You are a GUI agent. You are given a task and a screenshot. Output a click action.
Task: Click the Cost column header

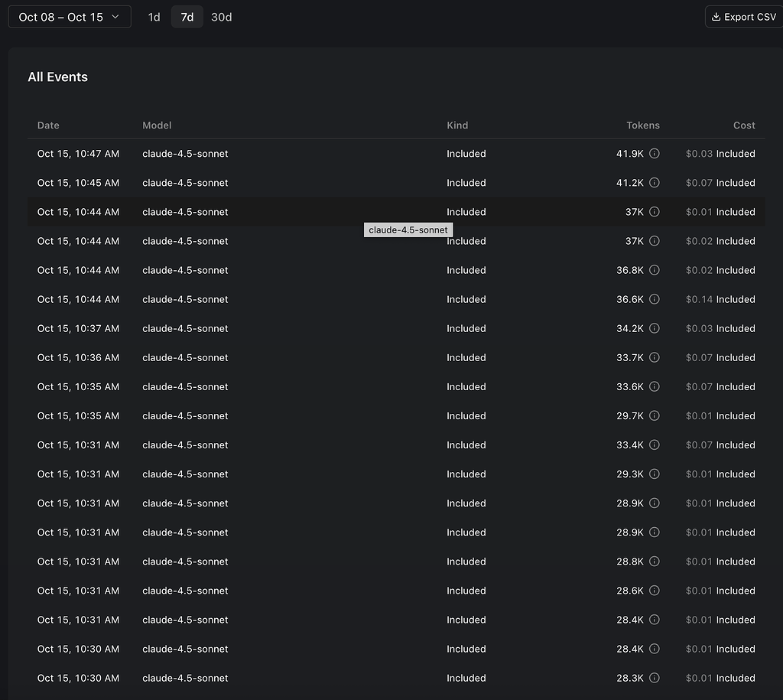744,125
